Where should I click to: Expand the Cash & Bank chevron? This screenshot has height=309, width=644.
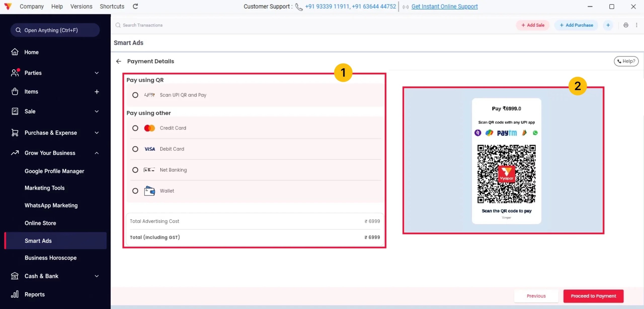click(x=97, y=276)
